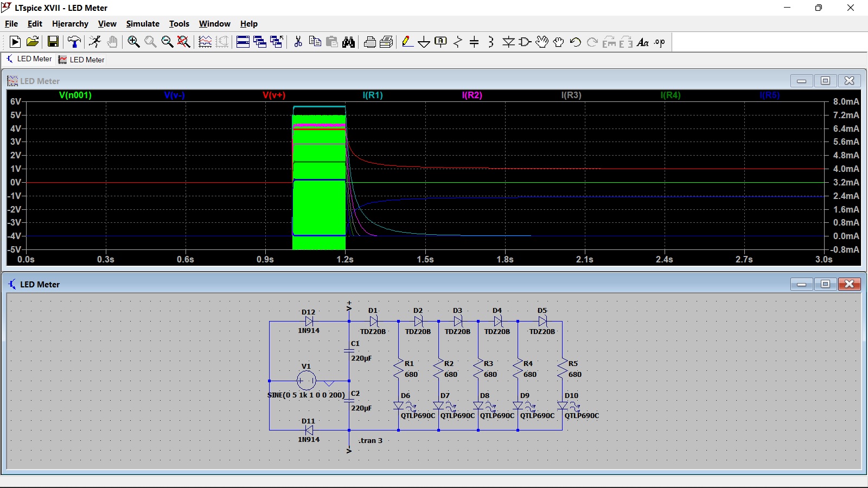Save the schematic with the floppy icon
Screen dimensions: 868x488
(x=53, y=42)
